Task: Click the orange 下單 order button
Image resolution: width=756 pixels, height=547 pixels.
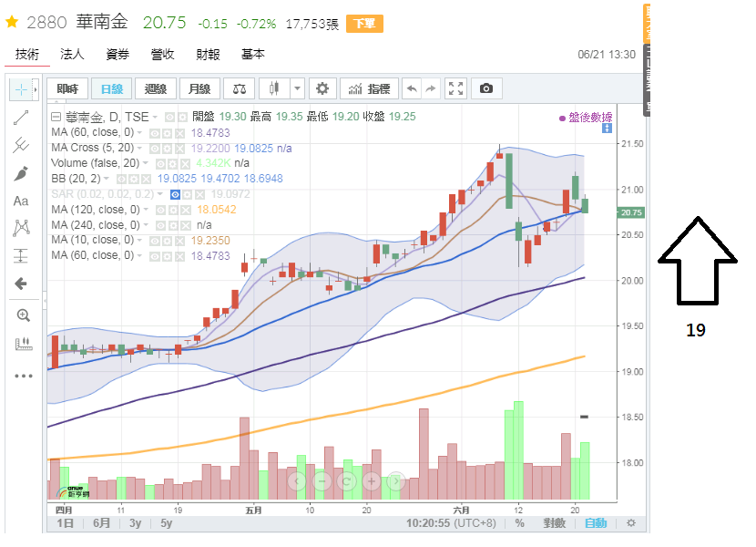Action: click(x=364, y=24)
